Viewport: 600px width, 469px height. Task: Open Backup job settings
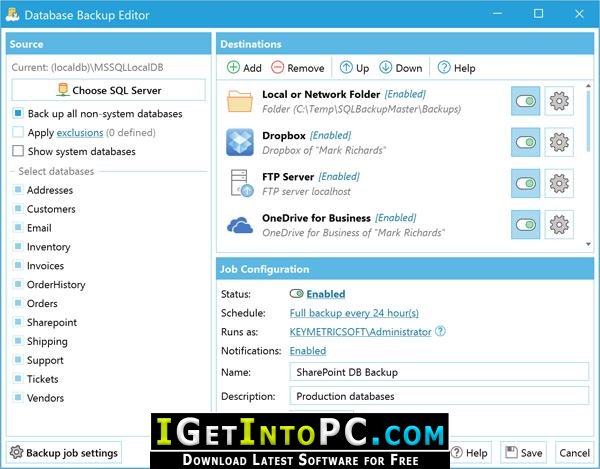(x=64, y=453)
